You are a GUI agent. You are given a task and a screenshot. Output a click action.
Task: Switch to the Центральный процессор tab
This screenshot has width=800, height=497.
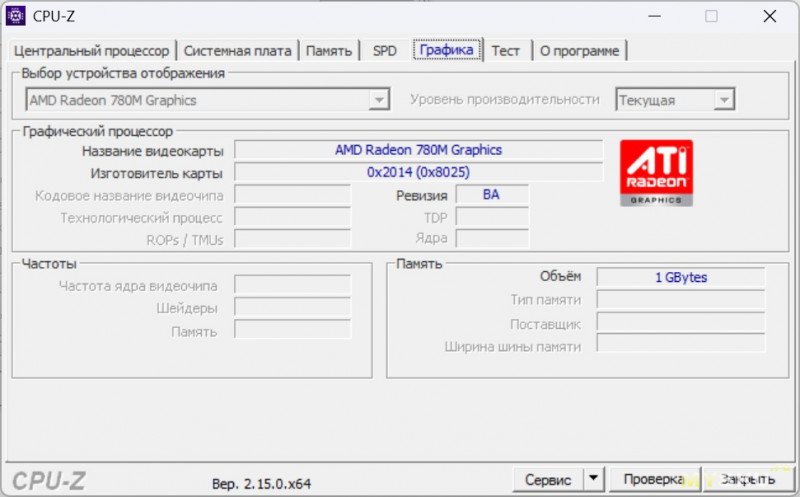(91, 50)
